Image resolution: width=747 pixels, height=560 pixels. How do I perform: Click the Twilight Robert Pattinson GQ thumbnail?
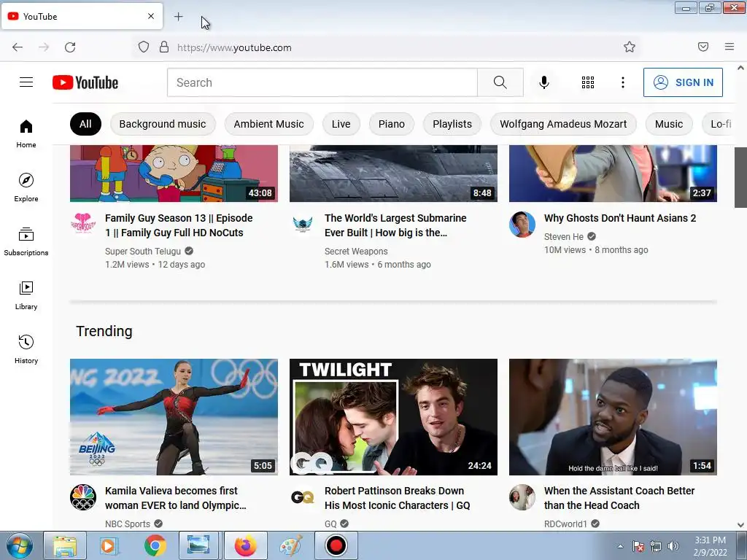pyautogui.click(x=393, y=417)
